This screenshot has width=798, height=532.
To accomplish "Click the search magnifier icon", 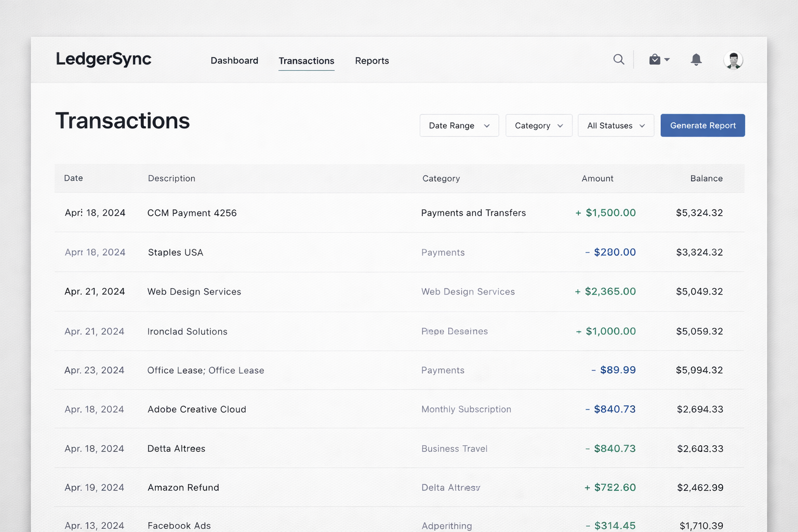I will (x=618, y=60).
